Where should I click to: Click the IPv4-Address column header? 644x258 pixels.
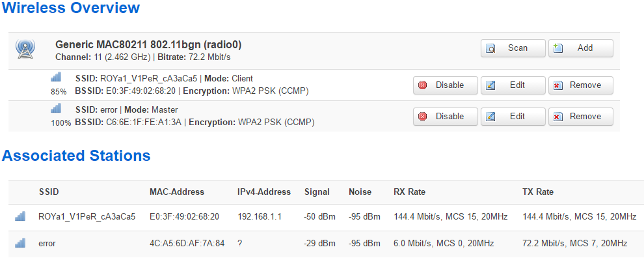[263, 192]
